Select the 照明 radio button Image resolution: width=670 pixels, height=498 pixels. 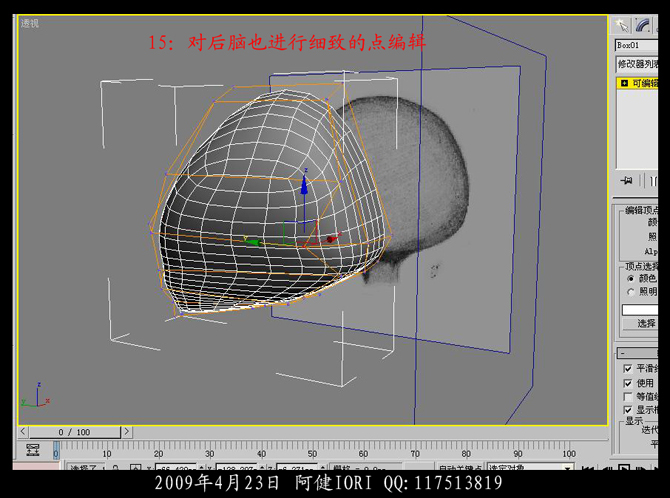click(630, 292)
